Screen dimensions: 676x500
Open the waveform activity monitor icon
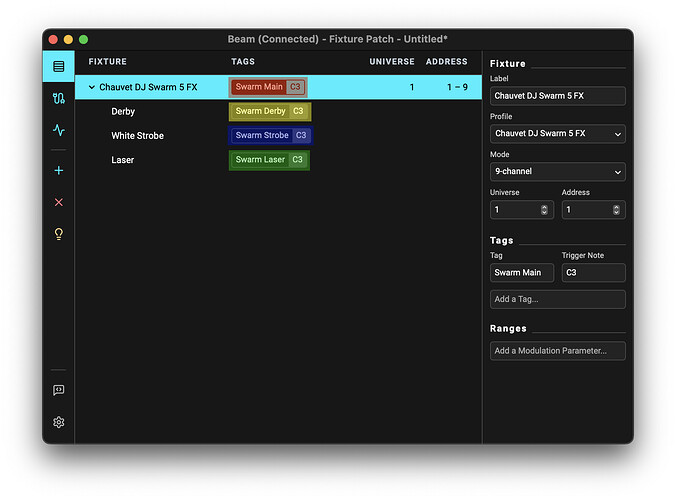59,130
